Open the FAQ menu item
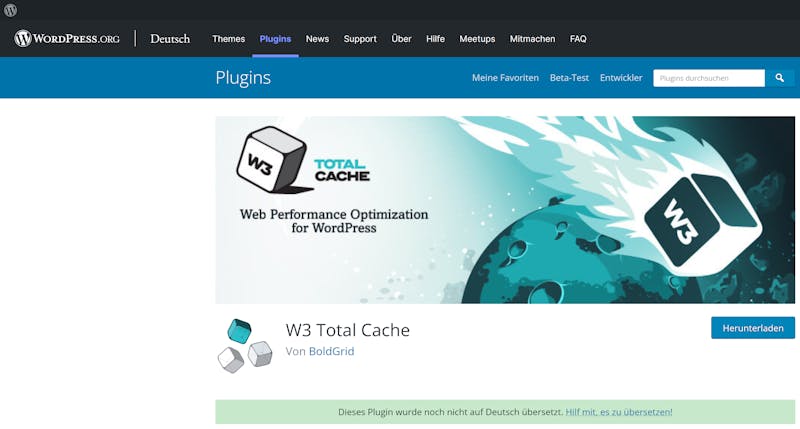 578,39
